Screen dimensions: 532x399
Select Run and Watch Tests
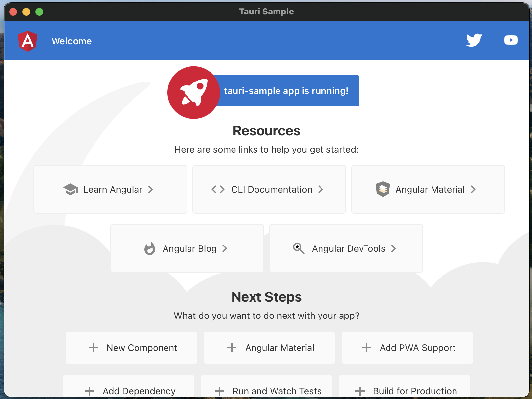coord(267,389)
